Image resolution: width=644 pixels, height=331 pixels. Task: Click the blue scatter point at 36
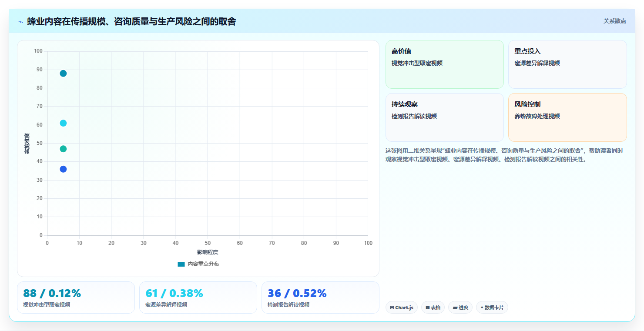tap(63, 169)
